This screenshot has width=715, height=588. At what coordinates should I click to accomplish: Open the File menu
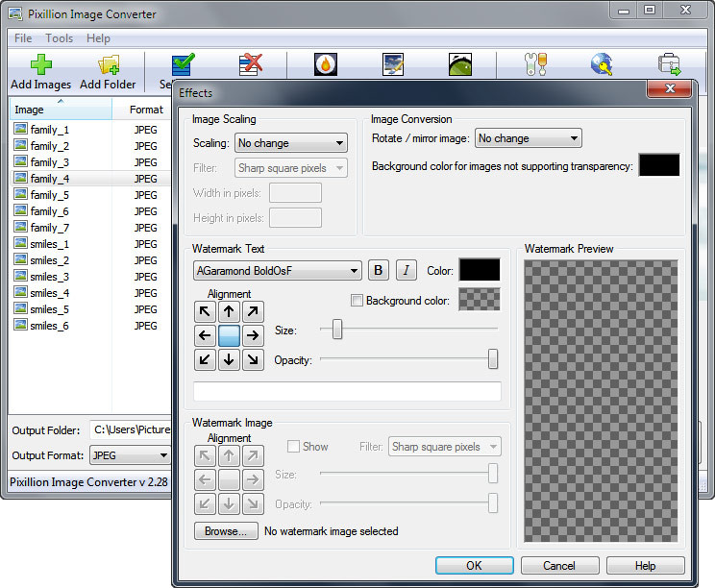point(23,38)
